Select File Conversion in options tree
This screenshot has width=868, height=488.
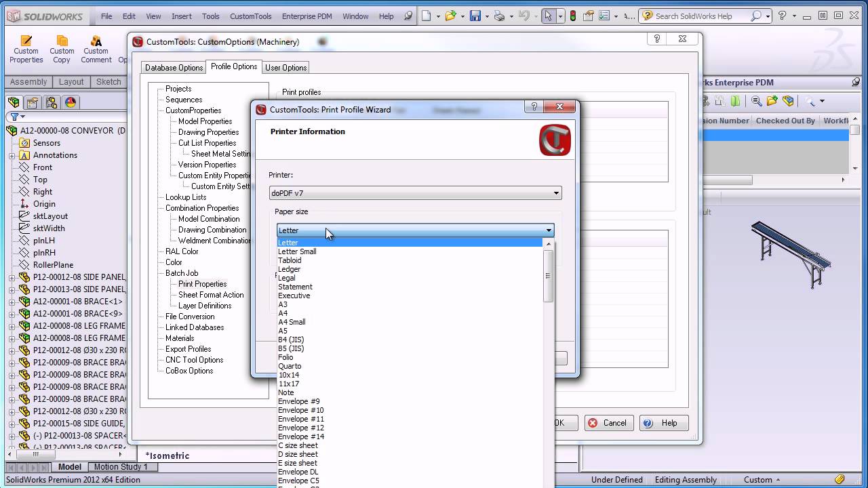coord(190,317)
